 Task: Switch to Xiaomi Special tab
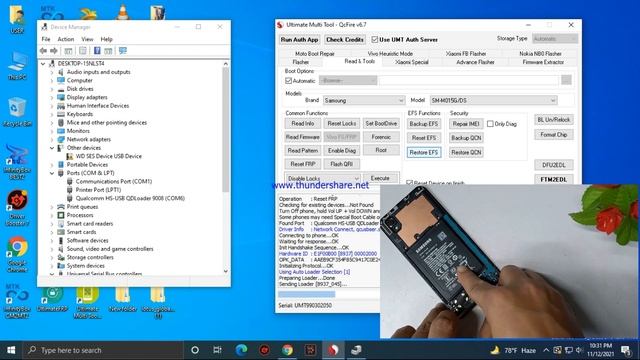coord(412,62)
